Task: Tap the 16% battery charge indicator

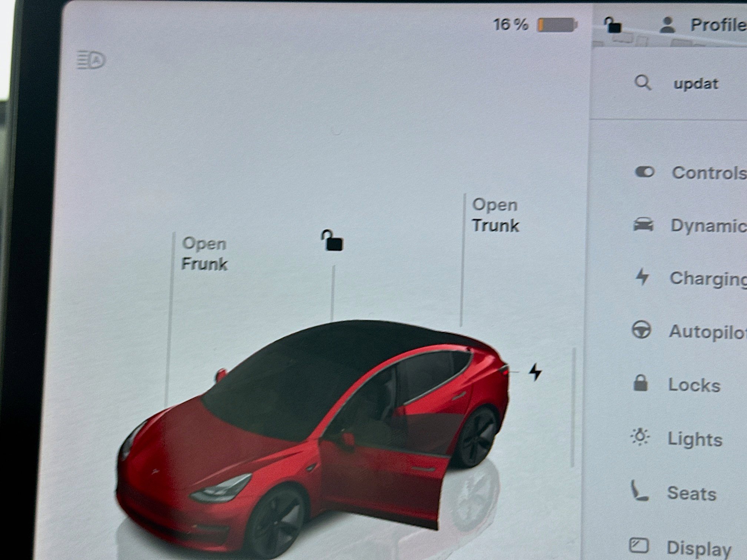Action: pyautogui.click(x=534, y=24)
